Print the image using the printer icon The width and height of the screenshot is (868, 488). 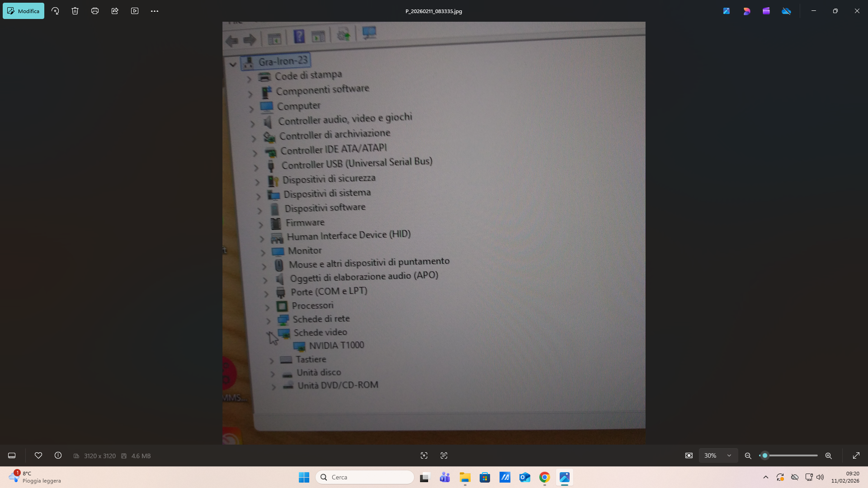(95, 11)
